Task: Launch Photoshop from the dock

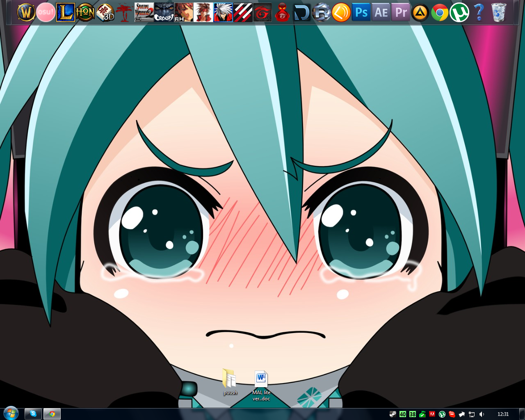Action: tap(361, 11)
